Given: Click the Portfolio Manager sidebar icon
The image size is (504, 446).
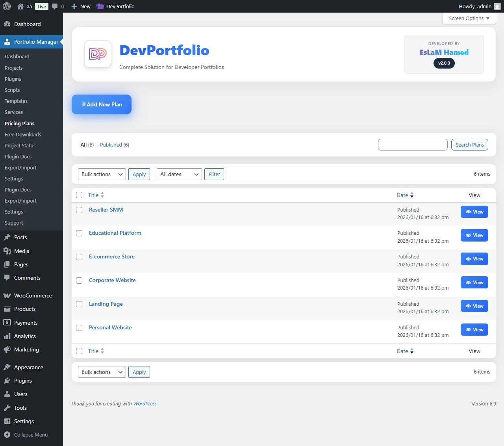Looking at the screenshot, I should (x=7, y=42).
